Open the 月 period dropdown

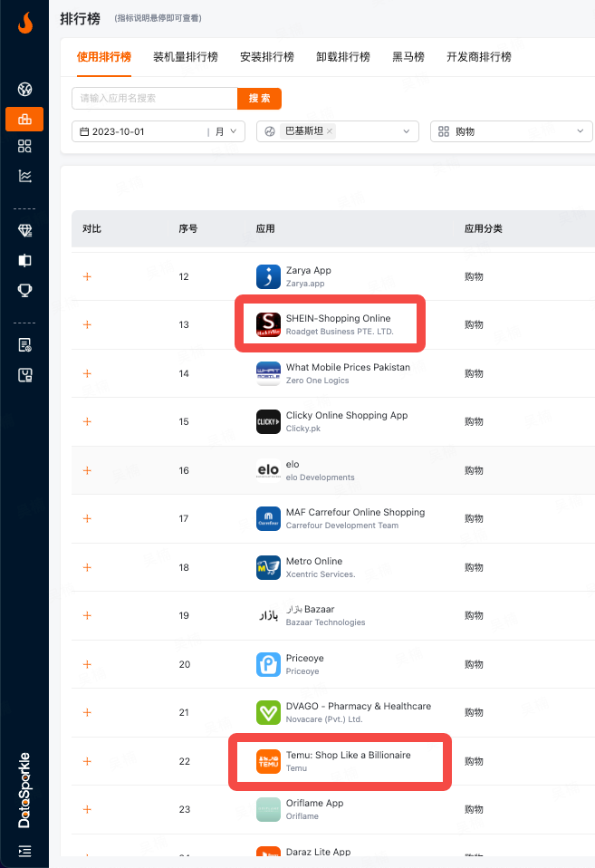226,131
